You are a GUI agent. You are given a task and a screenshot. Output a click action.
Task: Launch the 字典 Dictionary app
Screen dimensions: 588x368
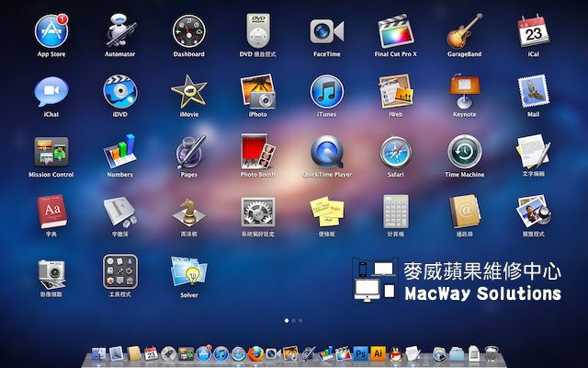coord(51,213)
